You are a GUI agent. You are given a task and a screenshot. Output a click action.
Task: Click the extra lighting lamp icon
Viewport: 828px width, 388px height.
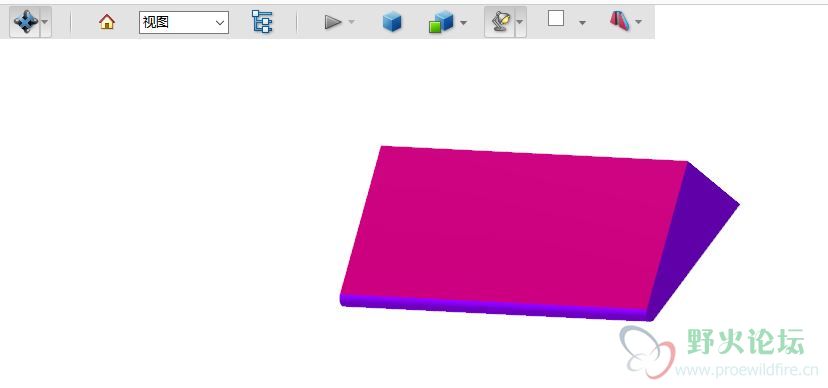click(500, 22)
